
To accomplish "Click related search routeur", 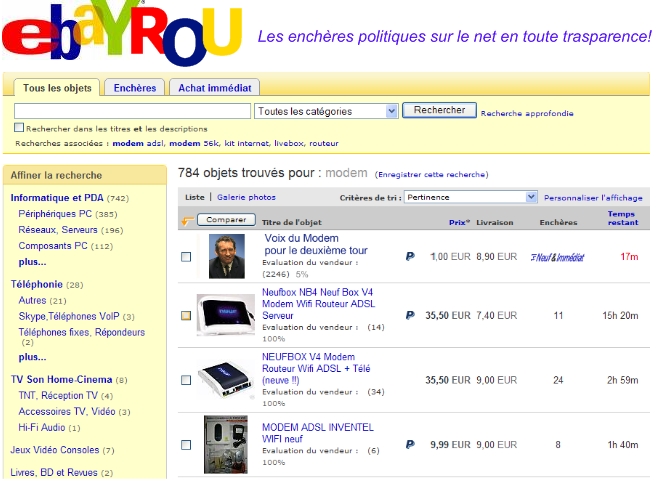I will [324, 144].
